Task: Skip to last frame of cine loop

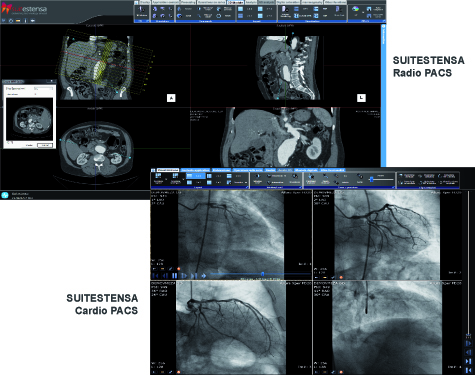Action: click(x=194, y=276)
